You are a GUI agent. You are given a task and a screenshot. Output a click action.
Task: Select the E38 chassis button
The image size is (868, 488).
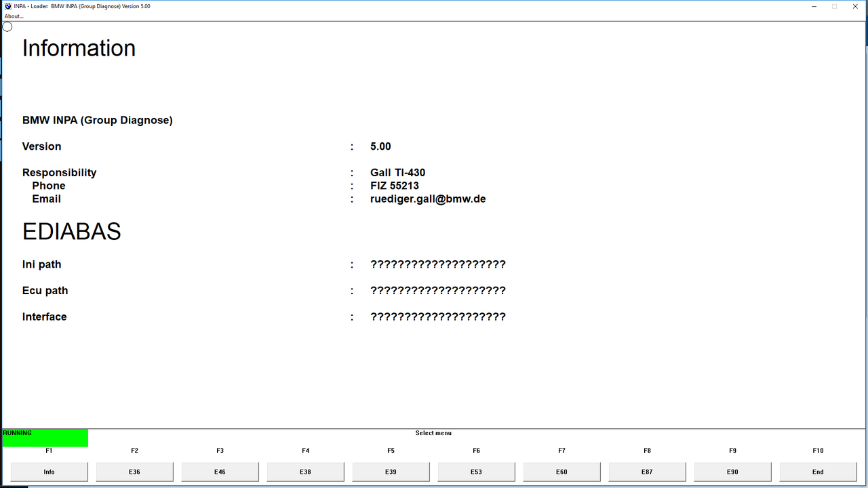pos(305,472)
